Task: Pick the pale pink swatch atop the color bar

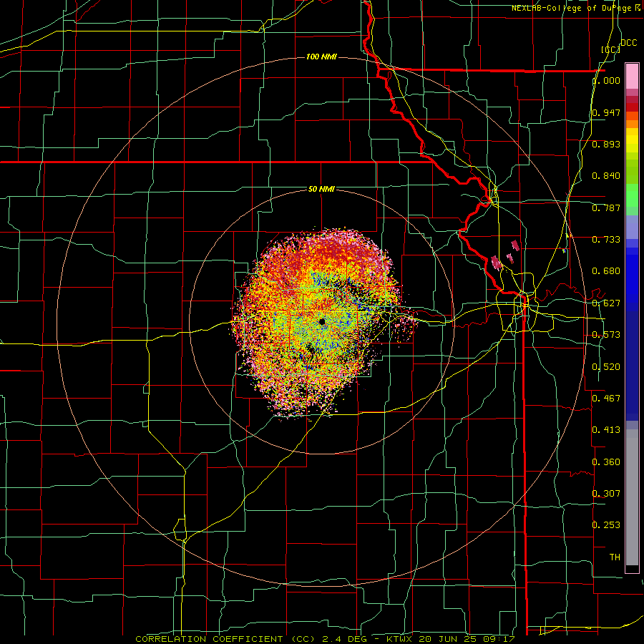Action: [x=632, y=76]
